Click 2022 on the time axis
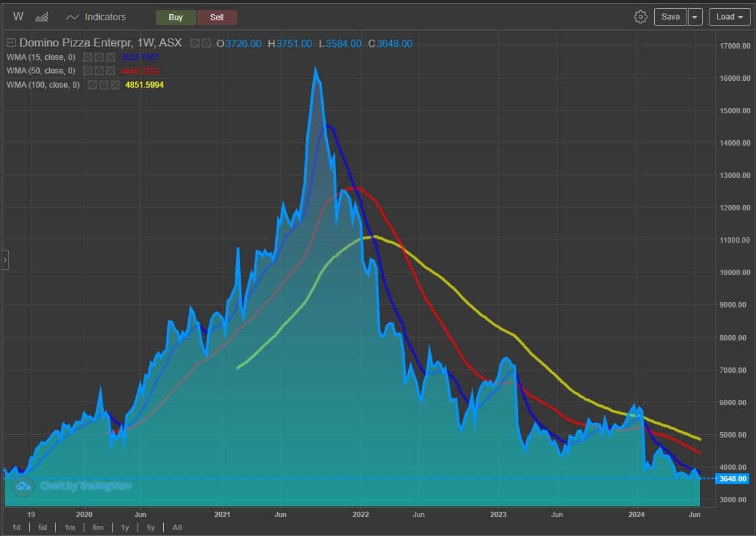The width and height of the screenshot is (756, 536). [x=361, y=514]
